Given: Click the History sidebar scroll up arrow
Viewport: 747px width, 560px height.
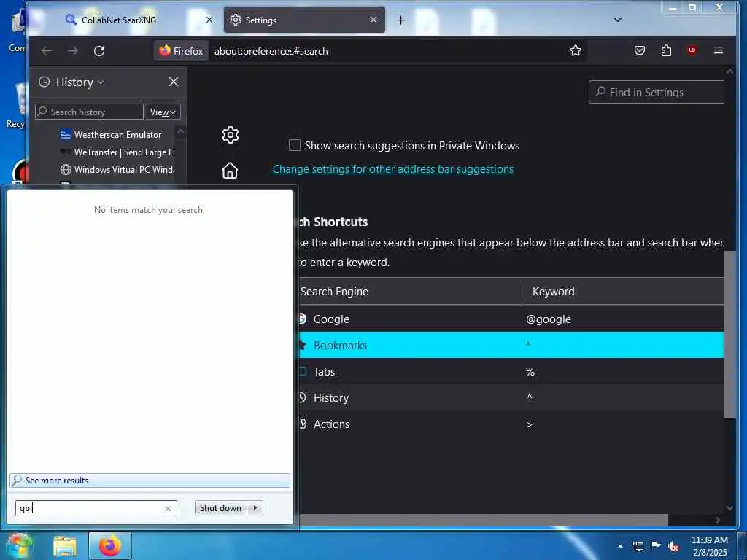Looking at the screenshot, I should (x=181, y=132).
